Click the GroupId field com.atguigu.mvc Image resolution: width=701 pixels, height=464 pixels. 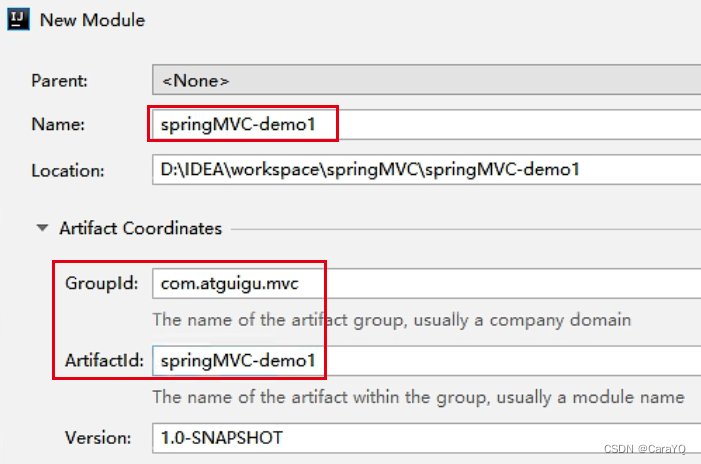pos(427,283)
